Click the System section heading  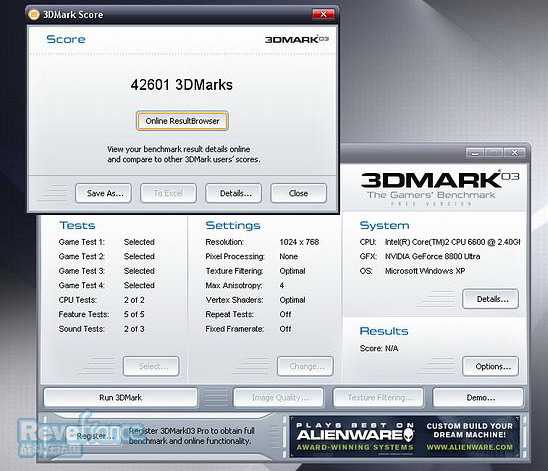(384, 225)
